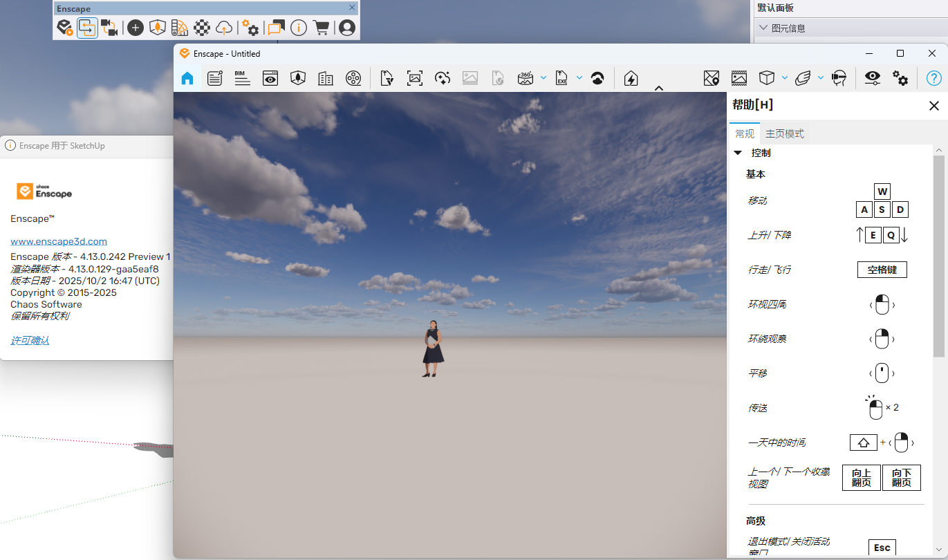
Task: Open the www.enscape3d.com link
Action: click(59, 241)
